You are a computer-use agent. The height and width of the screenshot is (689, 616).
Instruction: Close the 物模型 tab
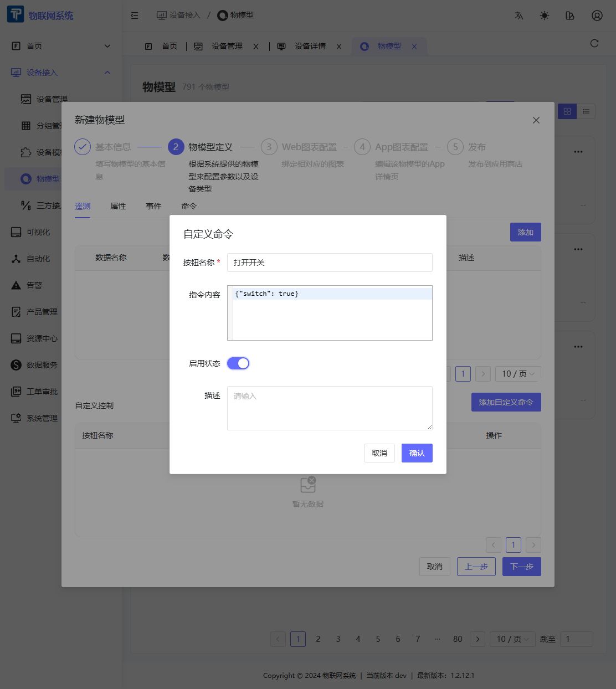[x=414, y=47]
